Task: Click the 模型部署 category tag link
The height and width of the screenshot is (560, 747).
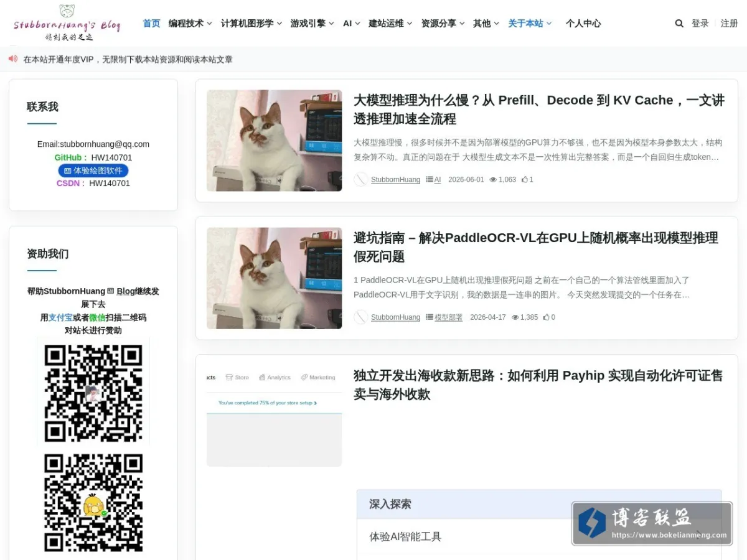Action: [449, 317]
